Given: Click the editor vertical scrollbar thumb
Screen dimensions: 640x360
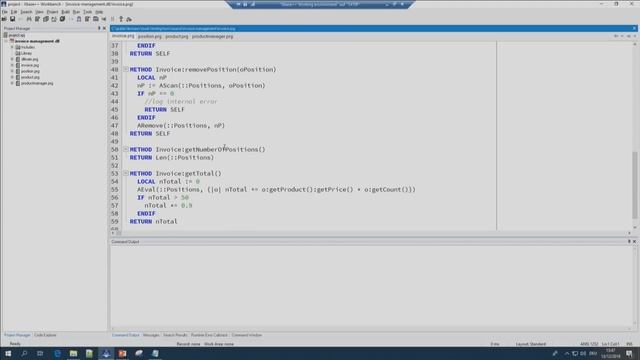Looking at the screenshot, I should tap(634, 186).
